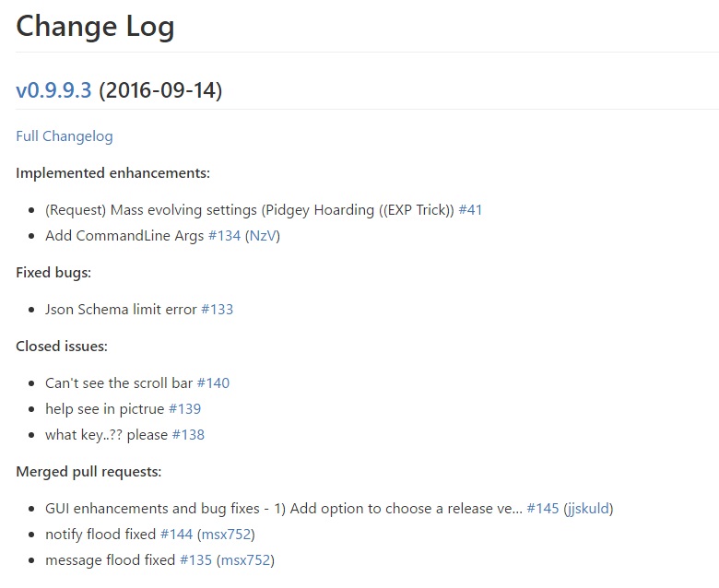Viewport: 719px width, 588px height.
Task: Click the Implemented enhancements heading
Action: click(x=112, y=172)
